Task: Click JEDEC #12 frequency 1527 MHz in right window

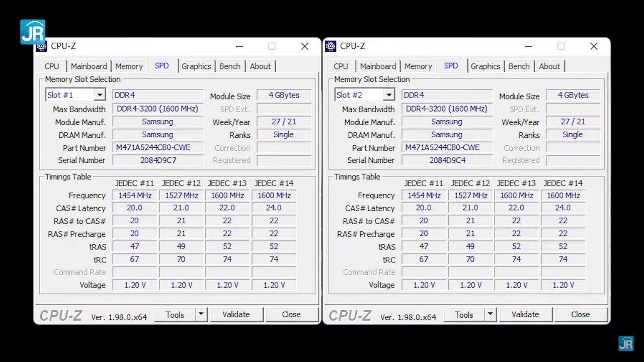Action: 470,196
